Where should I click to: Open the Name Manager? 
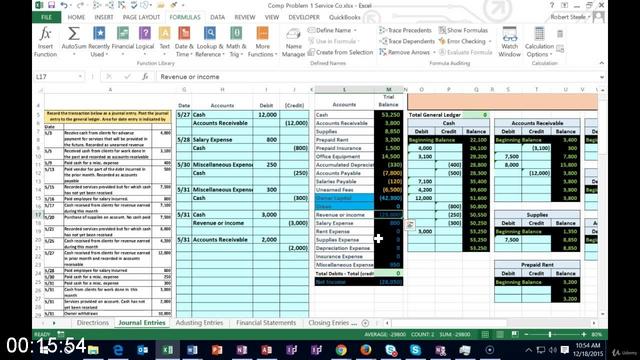coord(293,42)
